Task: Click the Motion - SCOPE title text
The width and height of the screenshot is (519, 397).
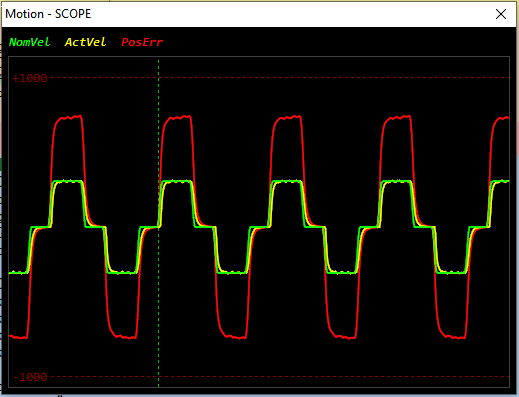Action: tap(48, 14)
